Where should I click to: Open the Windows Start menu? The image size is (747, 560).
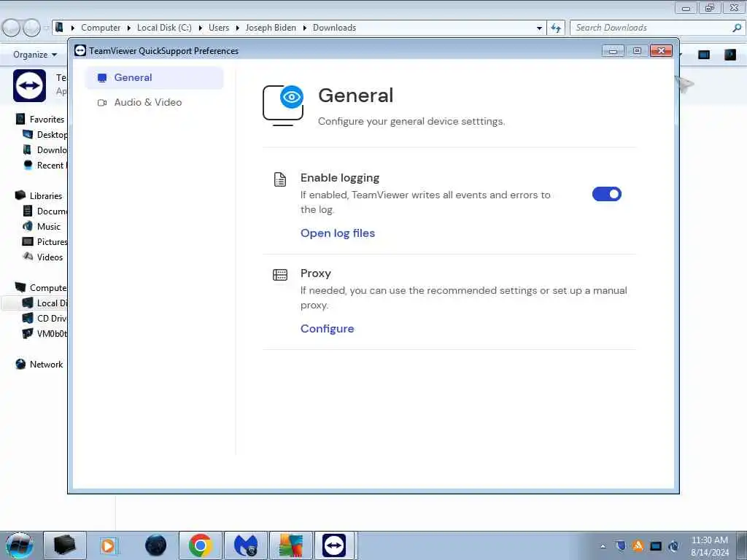click(20, 545)
